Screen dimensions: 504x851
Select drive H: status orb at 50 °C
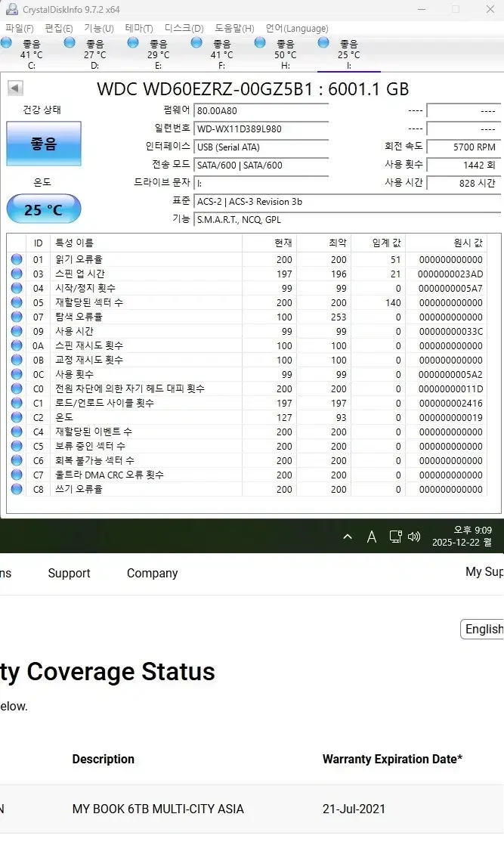(x=260, y=42)
